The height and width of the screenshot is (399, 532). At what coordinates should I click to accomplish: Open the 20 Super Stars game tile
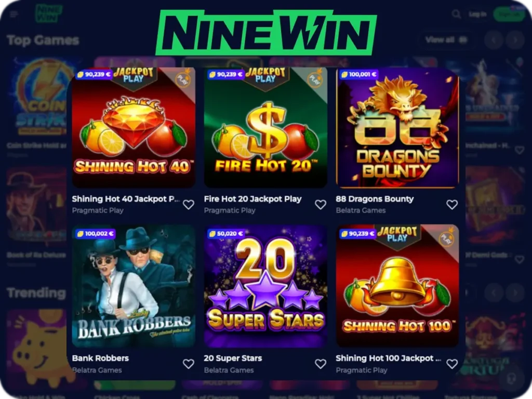[x=265, y=286]
